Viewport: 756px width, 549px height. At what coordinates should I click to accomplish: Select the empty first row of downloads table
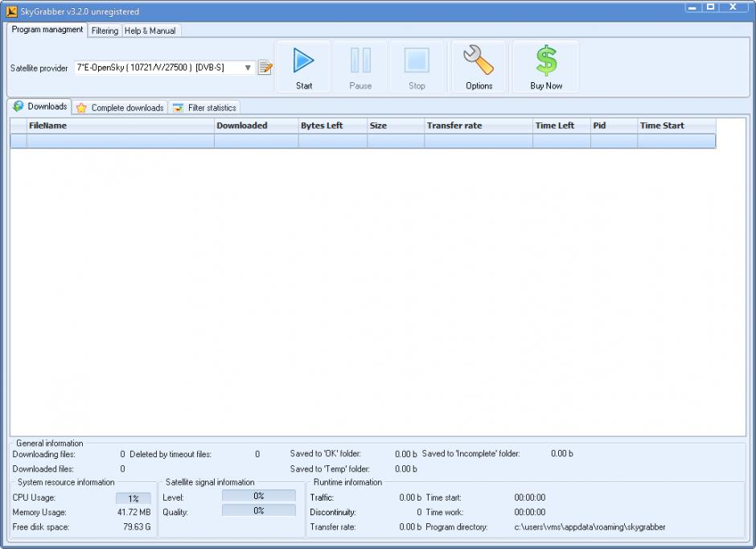coord(363,141)
